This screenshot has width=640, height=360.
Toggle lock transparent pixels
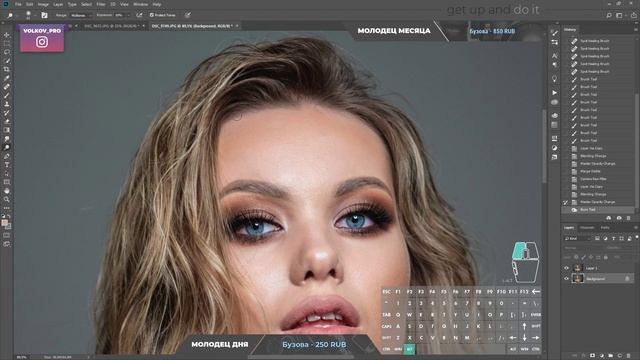point(576,257)
